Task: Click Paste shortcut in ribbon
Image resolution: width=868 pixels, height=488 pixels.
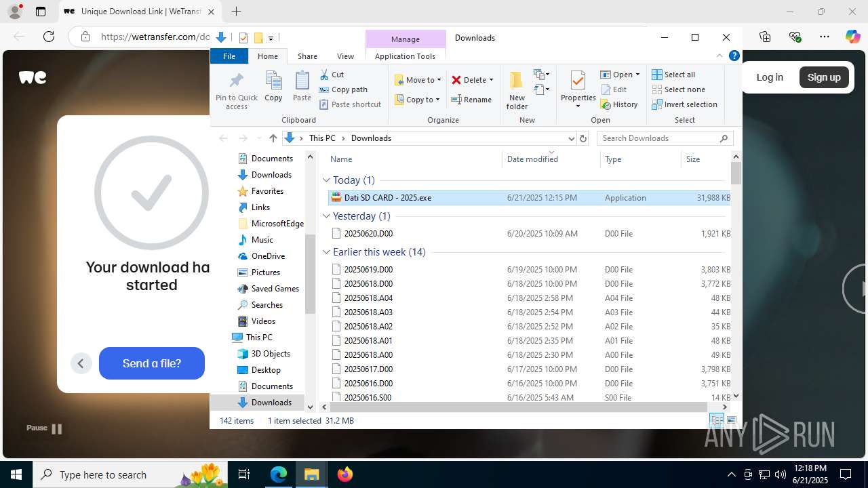Action: tap(350, 104)
